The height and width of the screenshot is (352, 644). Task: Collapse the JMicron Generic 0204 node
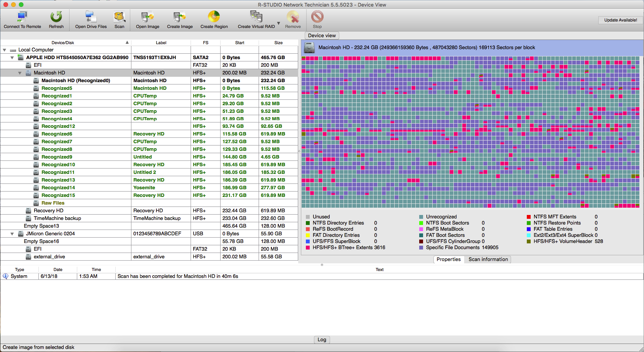12,234
